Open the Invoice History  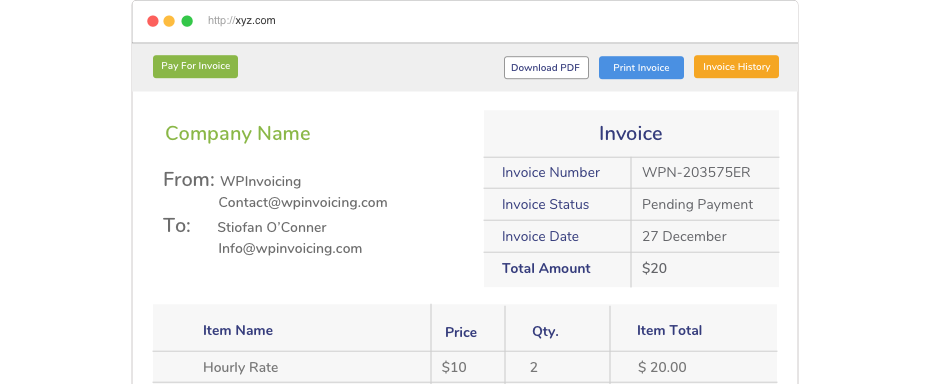tap(736, 67)
